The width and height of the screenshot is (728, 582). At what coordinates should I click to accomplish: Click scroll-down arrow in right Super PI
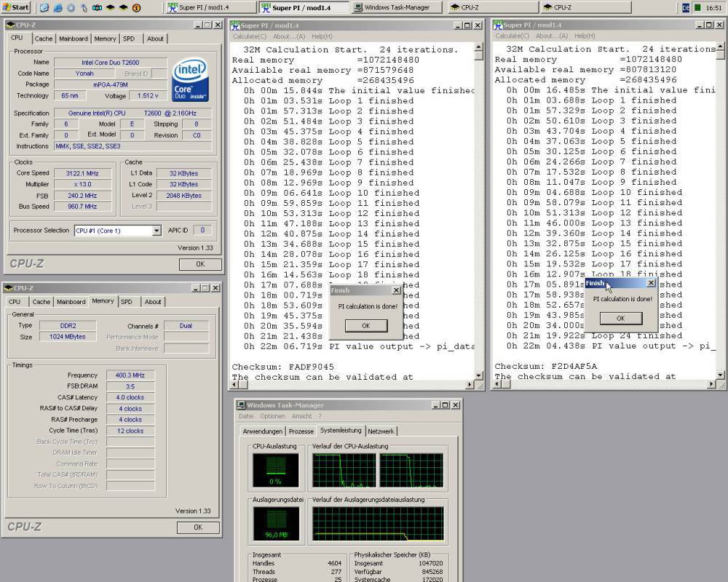tap(720, 375)
